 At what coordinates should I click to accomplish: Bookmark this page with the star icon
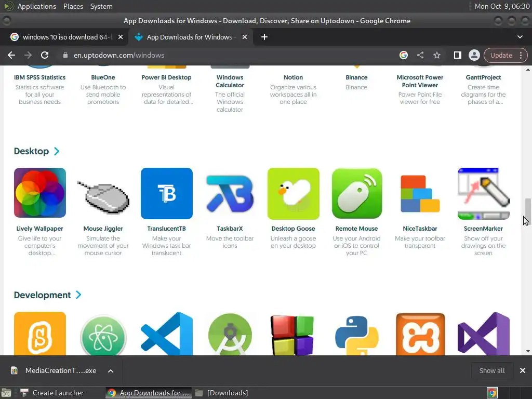point(436,55)
